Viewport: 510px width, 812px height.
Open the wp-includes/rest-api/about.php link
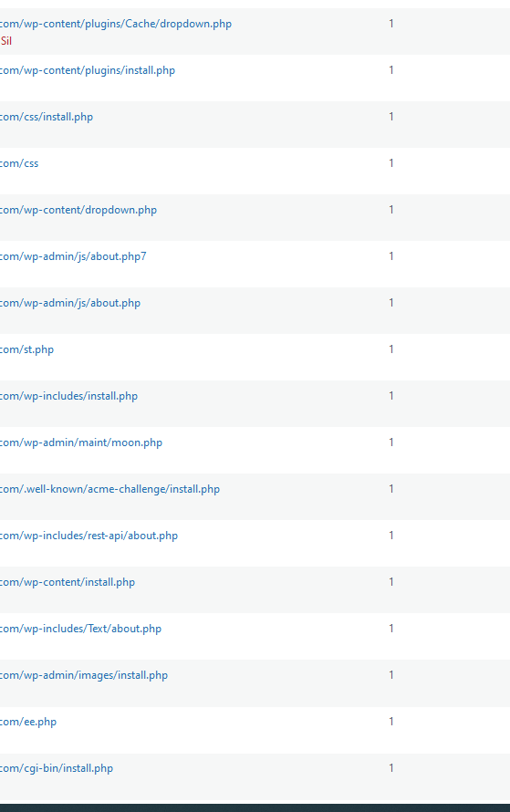pyautogui.click(x=89, y=536)
